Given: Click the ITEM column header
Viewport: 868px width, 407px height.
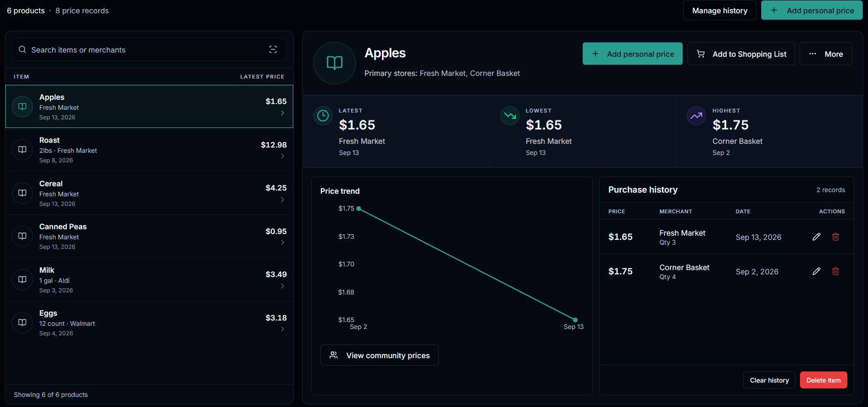Looking at the screenshot, I should 21,76.
